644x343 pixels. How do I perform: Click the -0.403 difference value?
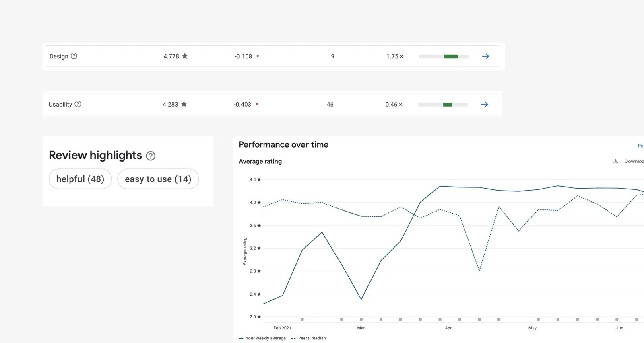[x=242, y=104]
